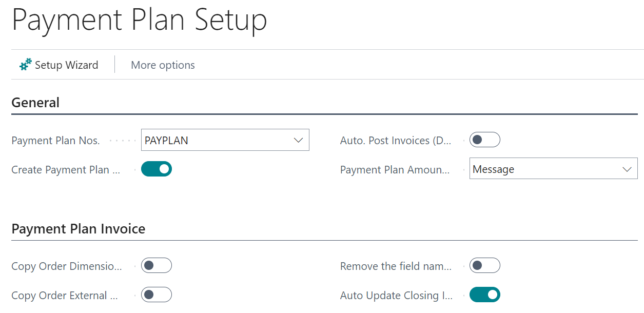Click the Setup Wizard puzzle icon
The height and width of the screenshot is (313, 644).
(24, 64)
